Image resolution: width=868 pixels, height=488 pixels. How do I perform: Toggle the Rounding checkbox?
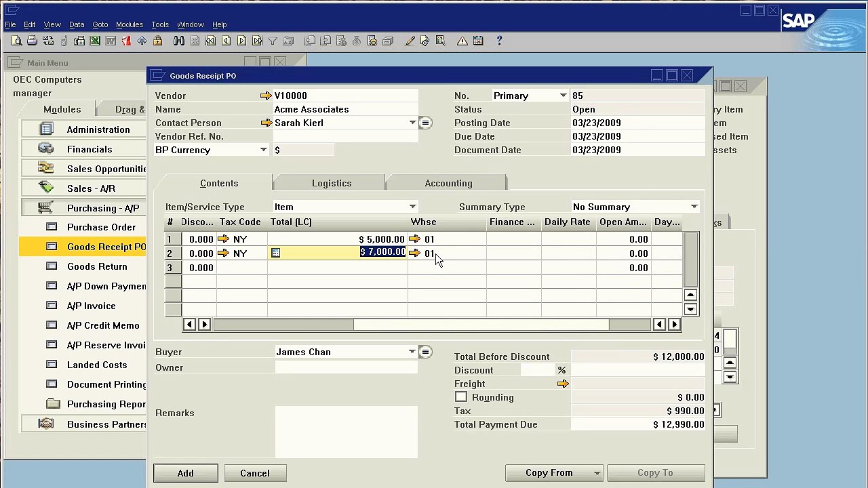[461, 397]
